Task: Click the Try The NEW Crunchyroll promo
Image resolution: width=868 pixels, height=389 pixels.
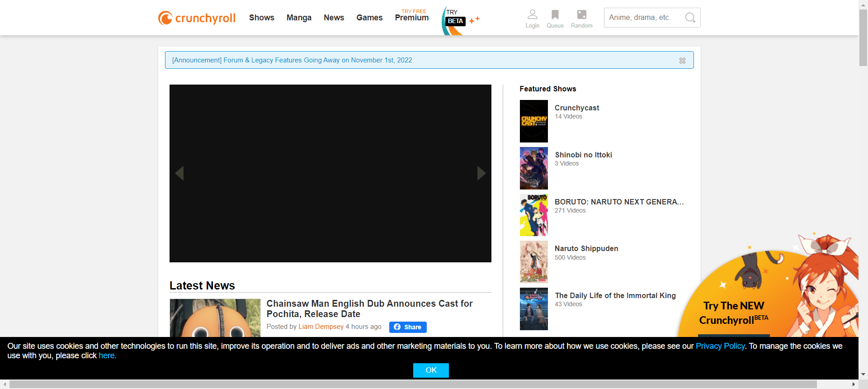Action: pyautogui.click(x=769, y=289)
